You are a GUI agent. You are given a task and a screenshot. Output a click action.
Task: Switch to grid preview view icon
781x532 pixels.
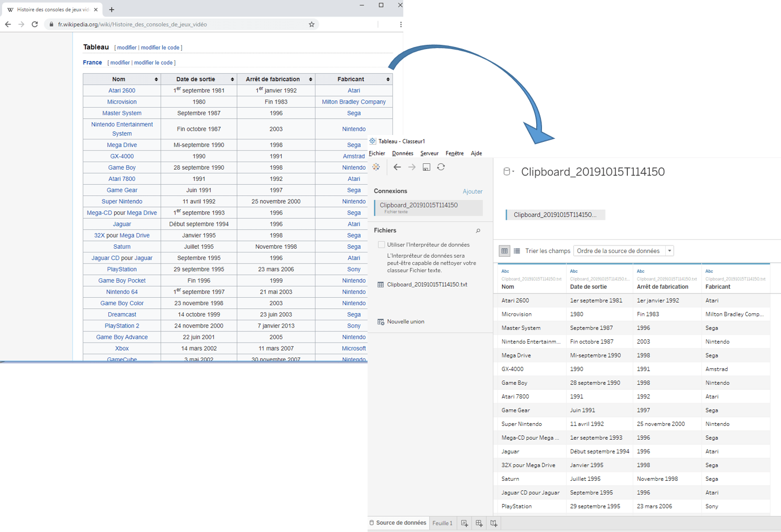pyautogui.click(x=504, y=251)
